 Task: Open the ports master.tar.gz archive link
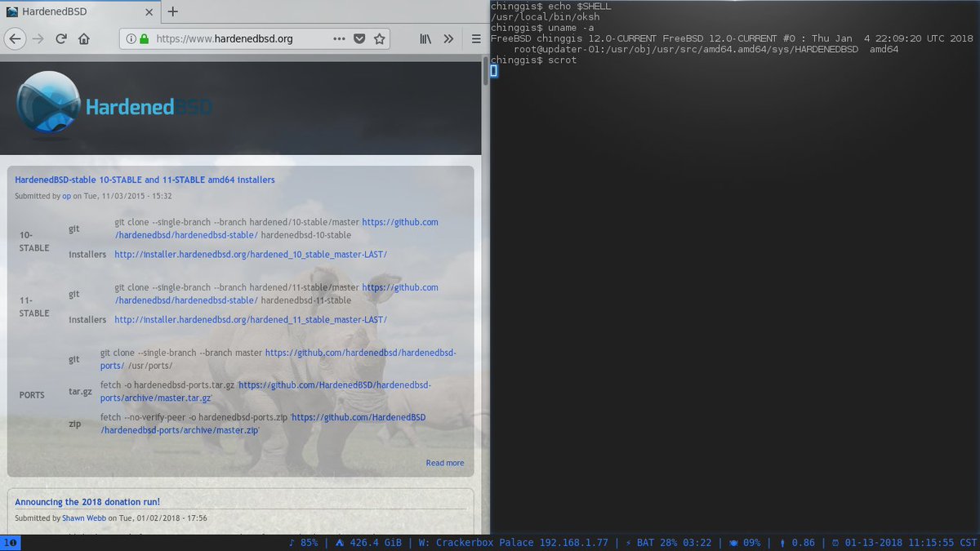(265, 391)
